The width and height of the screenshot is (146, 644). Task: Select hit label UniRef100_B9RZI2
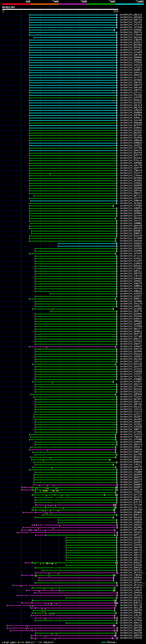click(131, 603)
